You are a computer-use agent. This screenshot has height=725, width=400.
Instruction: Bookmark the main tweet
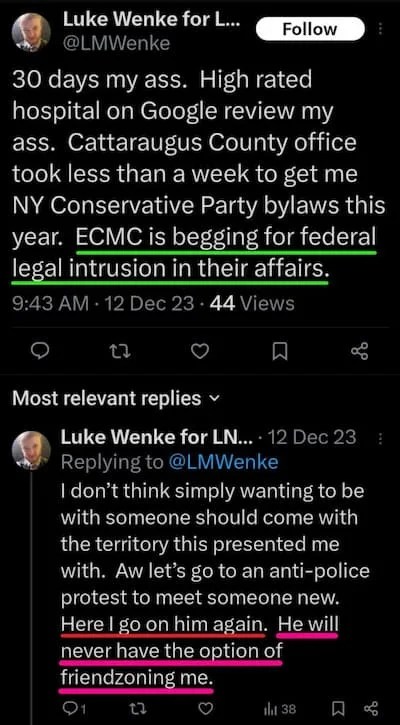point(280,353)
